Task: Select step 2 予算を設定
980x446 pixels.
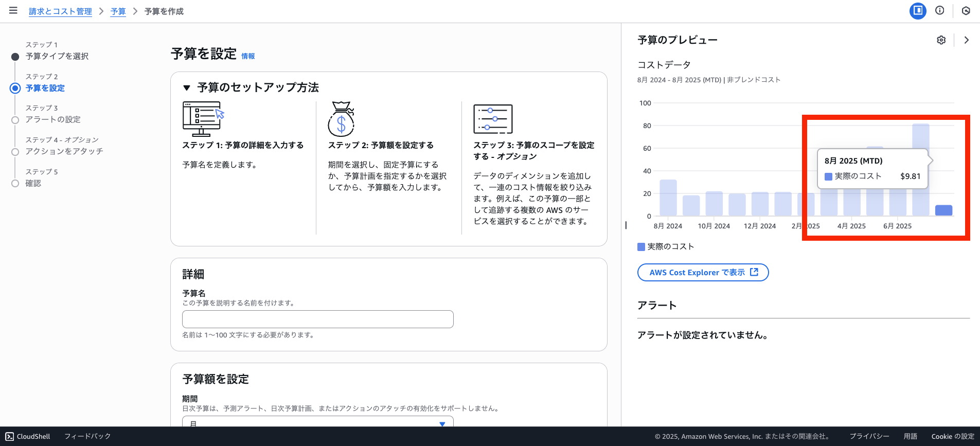Action: 45,88
